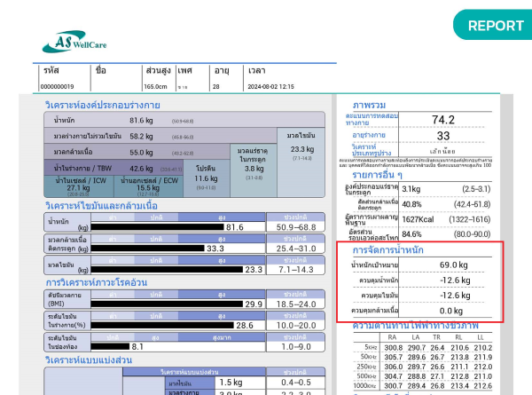Click the basal metabolic rate 1627Kcal value
This screenshot has width=532, height=395.
[419, 218]
